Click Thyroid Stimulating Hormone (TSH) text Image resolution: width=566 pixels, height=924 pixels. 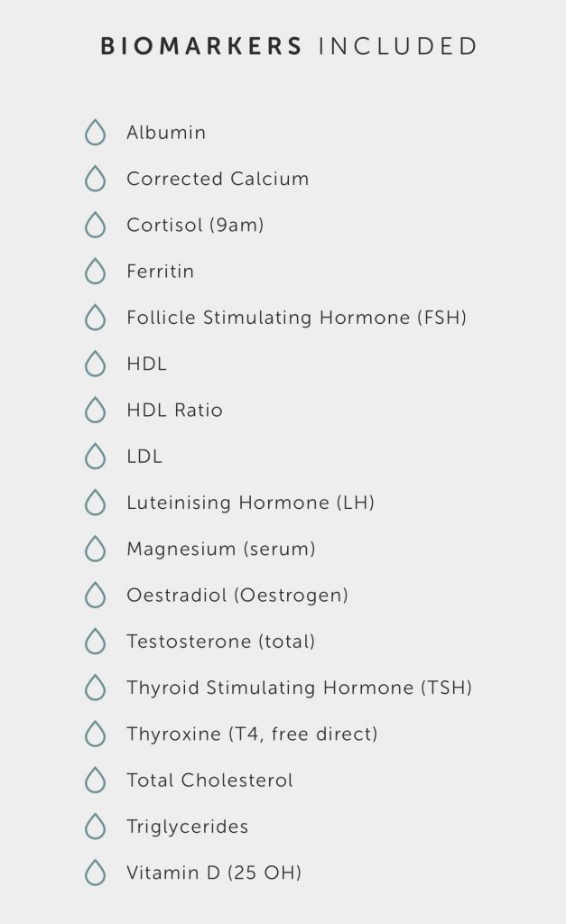299,688
